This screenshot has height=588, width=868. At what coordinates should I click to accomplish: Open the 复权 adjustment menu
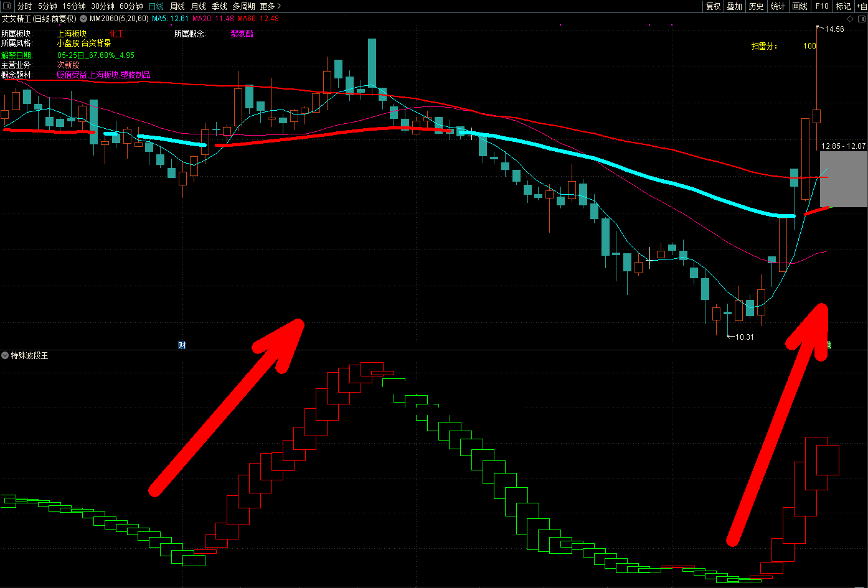[713, 6]
